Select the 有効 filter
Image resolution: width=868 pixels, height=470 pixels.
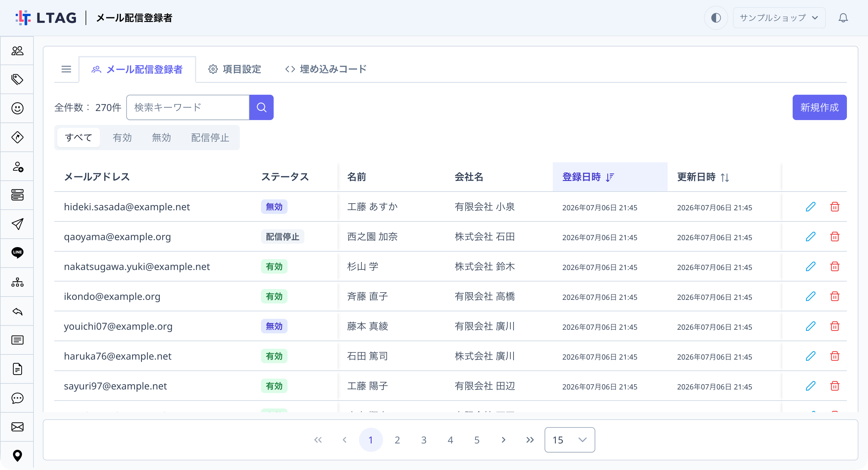(122, 138)
